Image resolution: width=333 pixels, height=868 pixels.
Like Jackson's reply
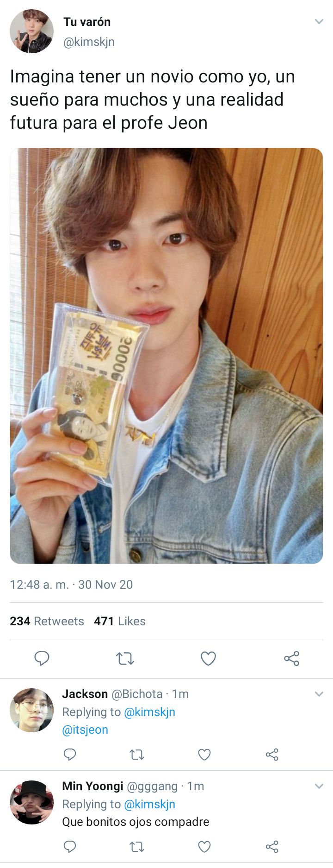point(204,755)
